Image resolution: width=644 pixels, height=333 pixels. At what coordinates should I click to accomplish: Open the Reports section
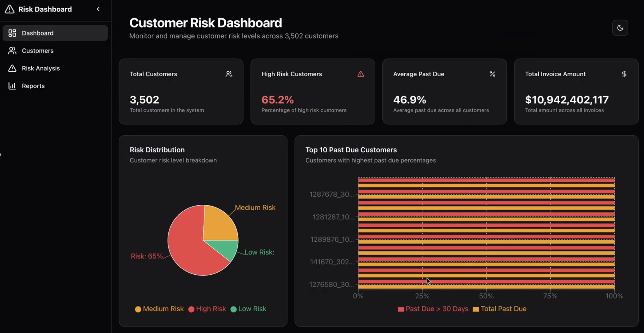point(33,86)
